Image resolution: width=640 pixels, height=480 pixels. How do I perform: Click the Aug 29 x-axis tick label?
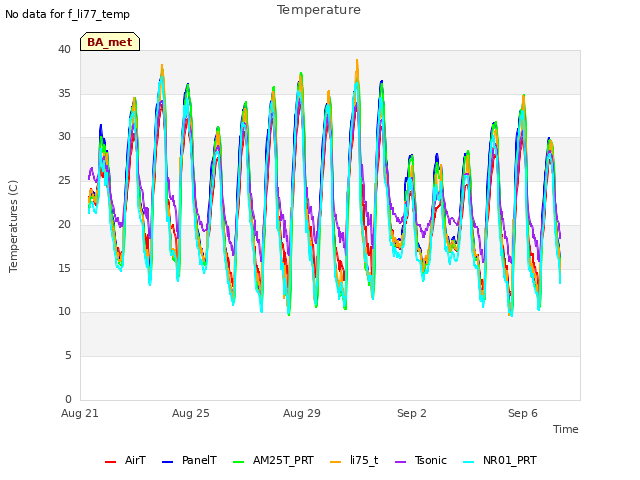point(302,413)
